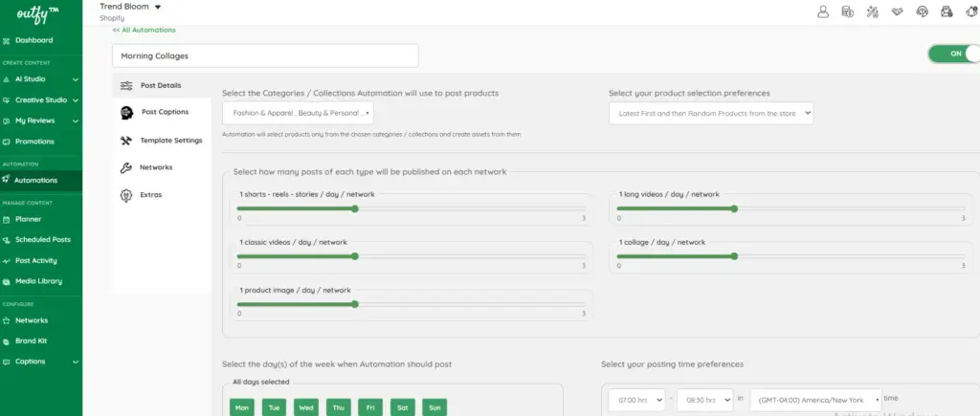Click the Automations rocket icon

7,180
